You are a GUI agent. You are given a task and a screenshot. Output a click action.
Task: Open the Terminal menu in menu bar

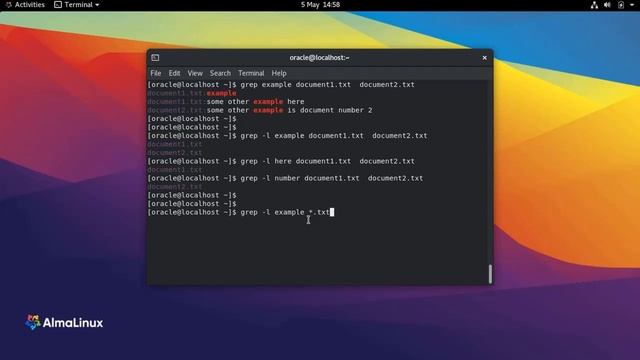coord(251,73)
